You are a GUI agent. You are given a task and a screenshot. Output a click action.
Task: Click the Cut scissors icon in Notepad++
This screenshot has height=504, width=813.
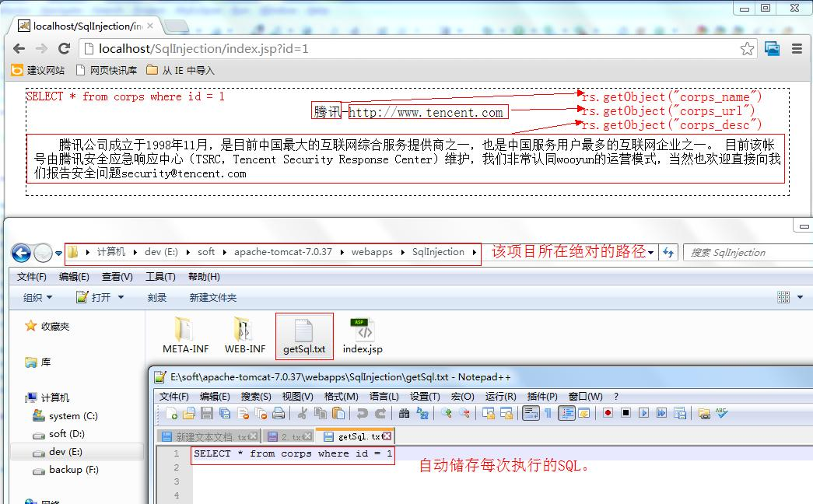(303, 413)
